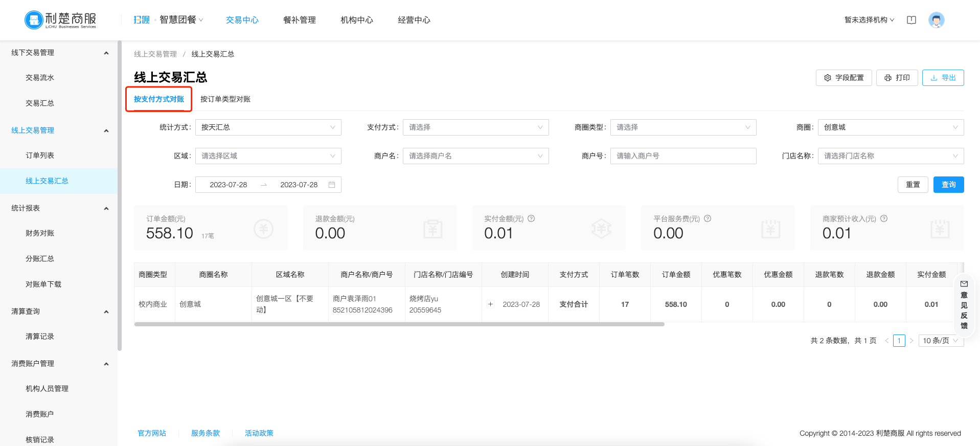Click the 打印 print button
980x446 pixels.
click(x=897, y=78)
